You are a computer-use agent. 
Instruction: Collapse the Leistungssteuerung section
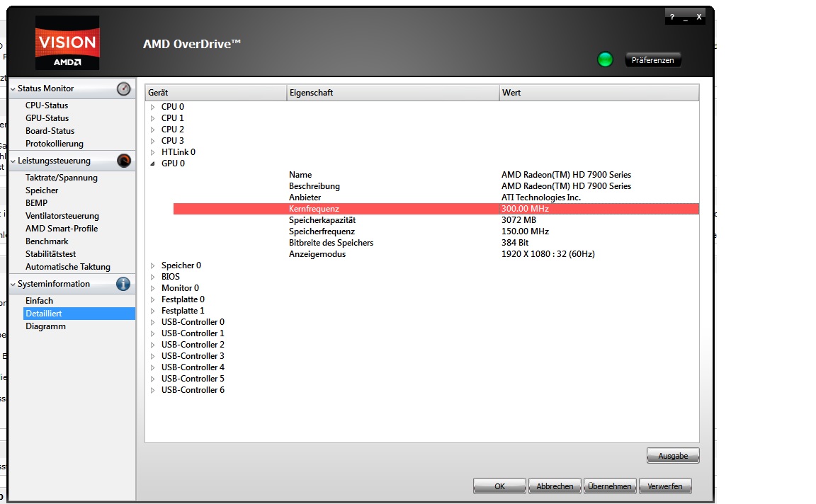pos(13,161)
